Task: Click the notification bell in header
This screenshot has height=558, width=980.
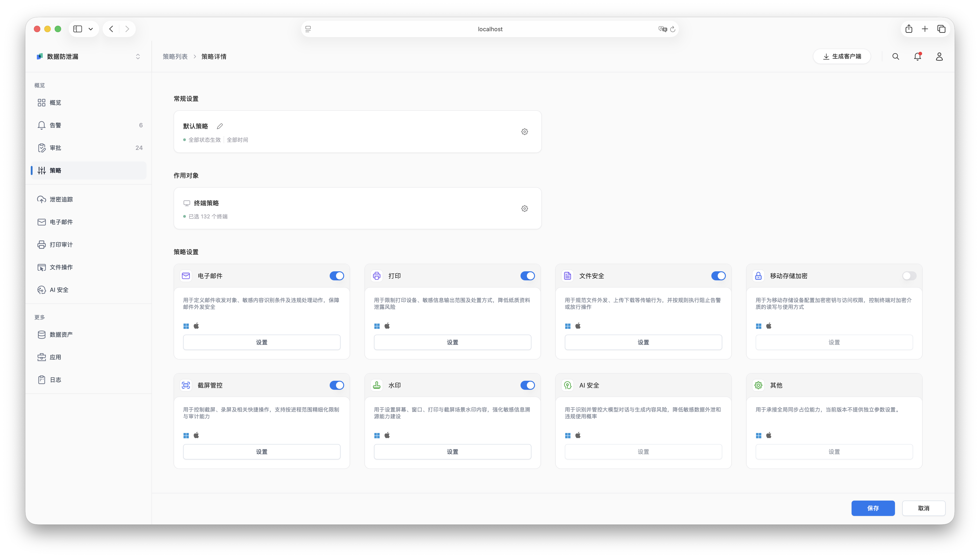Action: pyautogui.click(x=917, y=56)
